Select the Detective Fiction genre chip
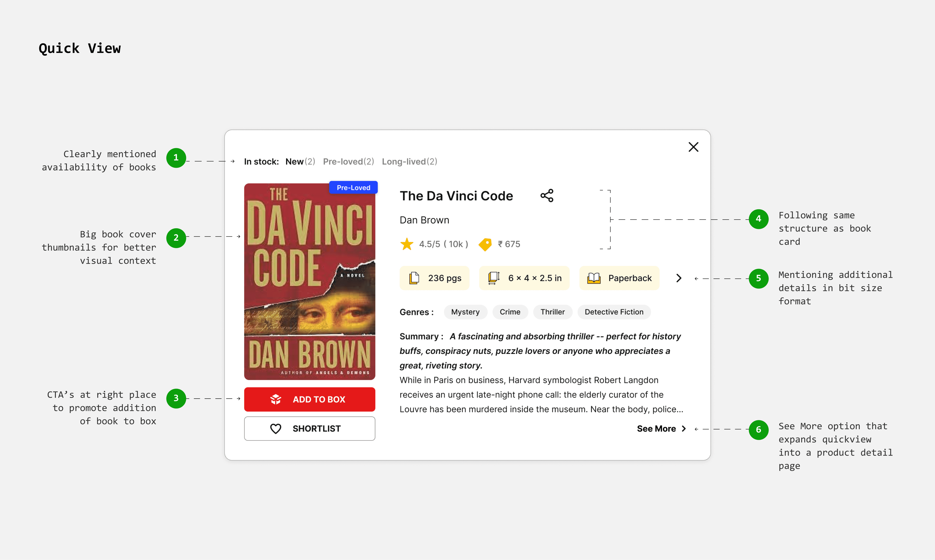The image size is (935, 560). [614, 312]
